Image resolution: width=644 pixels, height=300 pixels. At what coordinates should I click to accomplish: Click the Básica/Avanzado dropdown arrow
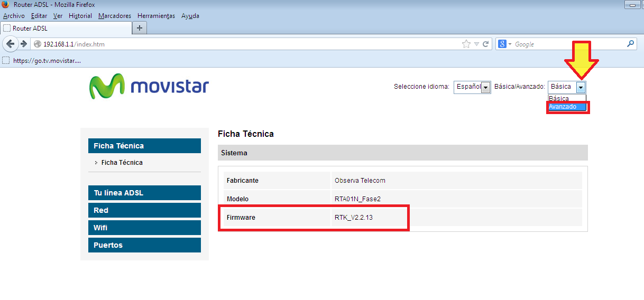pyautogui.click(x=581, y=87)
